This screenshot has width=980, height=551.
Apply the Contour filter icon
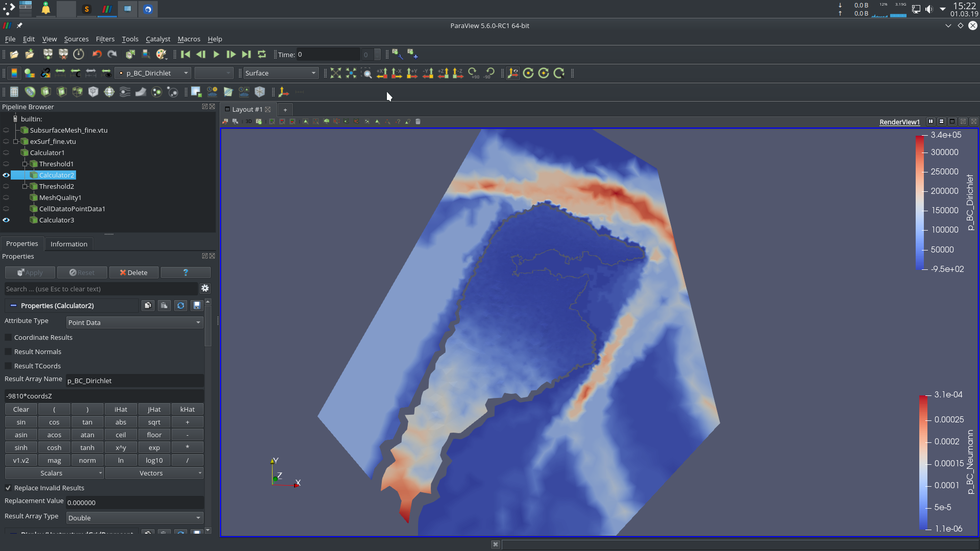pyautogui.click(x=30, y=92)
